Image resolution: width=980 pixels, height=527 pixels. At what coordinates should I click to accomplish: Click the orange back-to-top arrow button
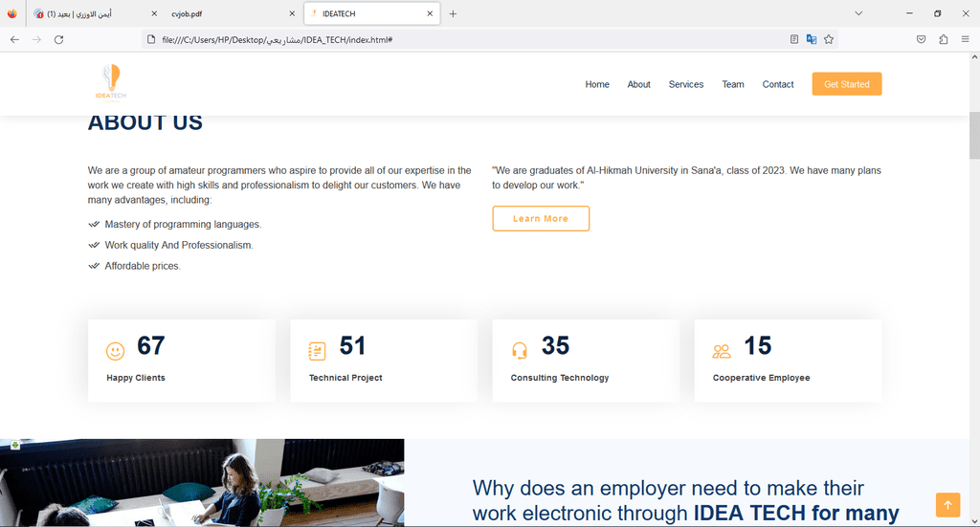click(947, 504)
